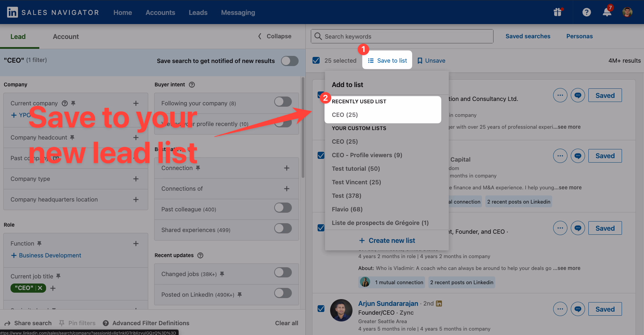Expand the Connection filter

tap(287, 168)
